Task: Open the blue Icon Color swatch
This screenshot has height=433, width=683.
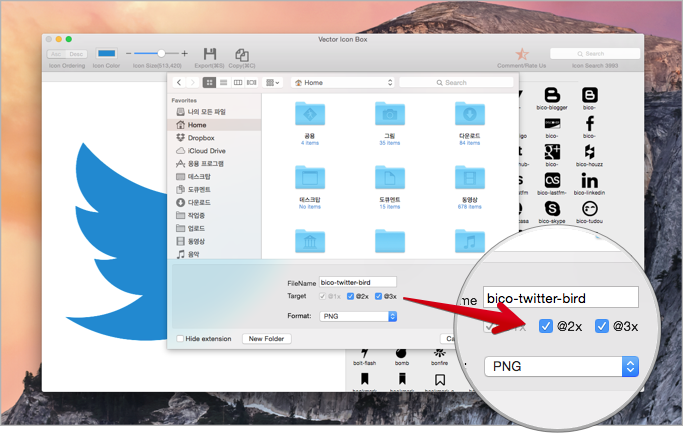Action: (106, 54)
